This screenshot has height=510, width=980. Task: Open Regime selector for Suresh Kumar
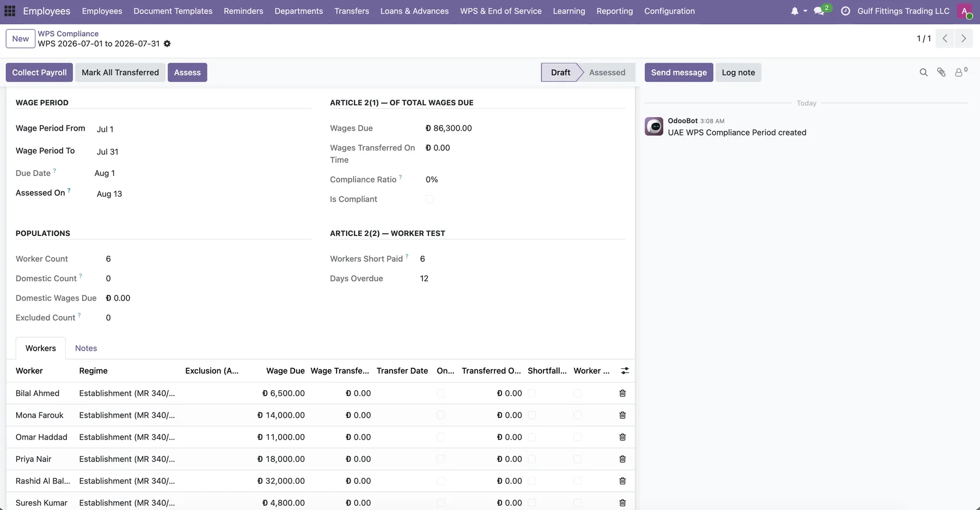coord(127,503)
